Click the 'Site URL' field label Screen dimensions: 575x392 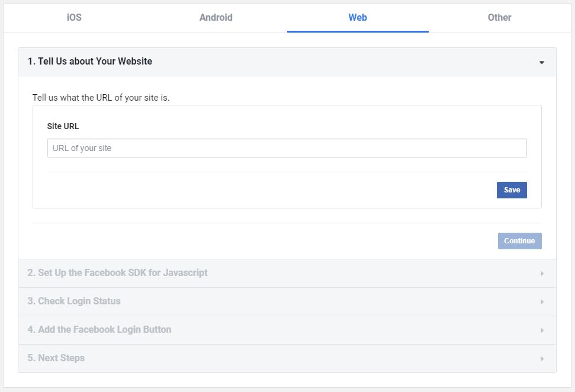(63, 126)
